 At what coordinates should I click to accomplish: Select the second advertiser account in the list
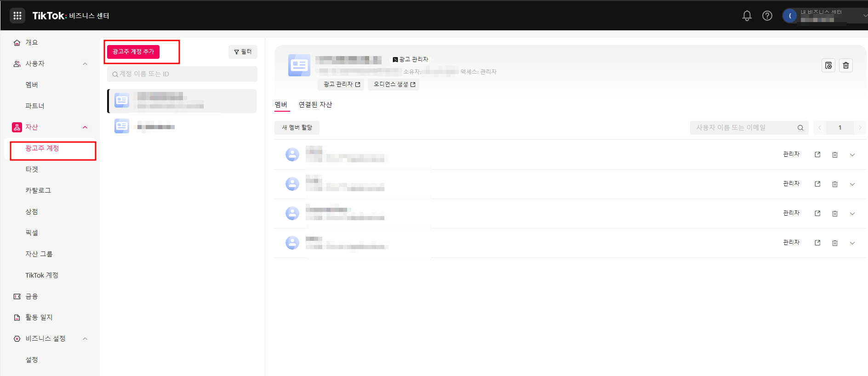click(x=182, y=126)
